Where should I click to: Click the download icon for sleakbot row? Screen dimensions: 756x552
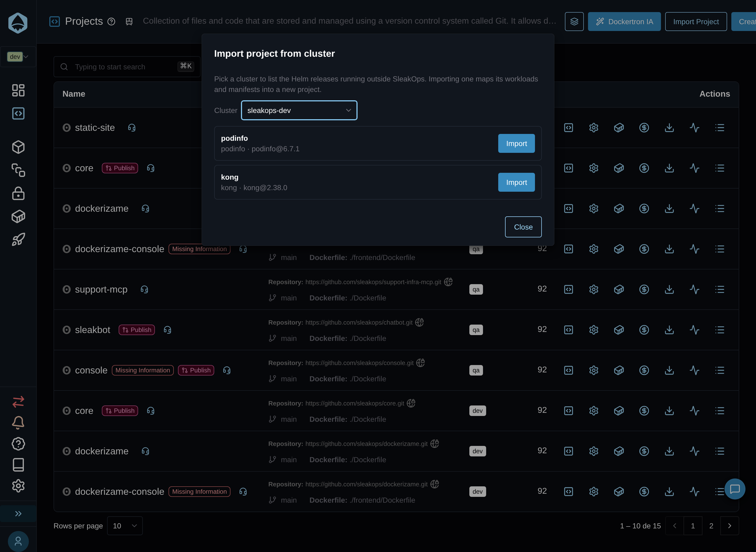click(669, 330)
